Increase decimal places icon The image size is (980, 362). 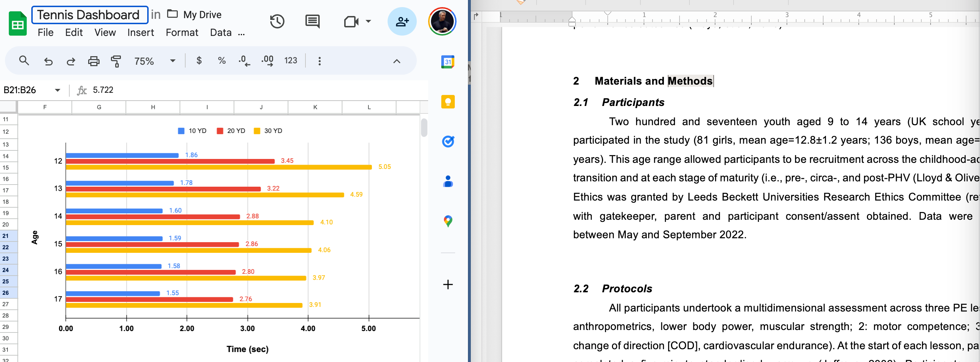[x=267, y=61]
